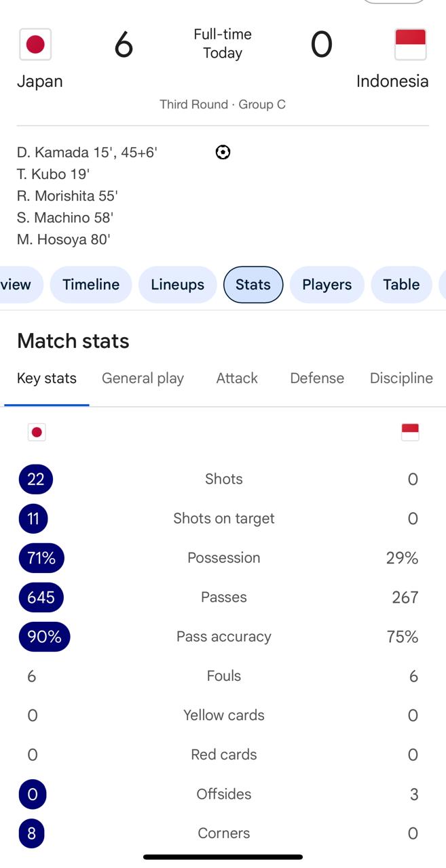Viewport: 446px width, 868px height.
Task: Open the Japan team name link
Action: (x=40, y=81)
